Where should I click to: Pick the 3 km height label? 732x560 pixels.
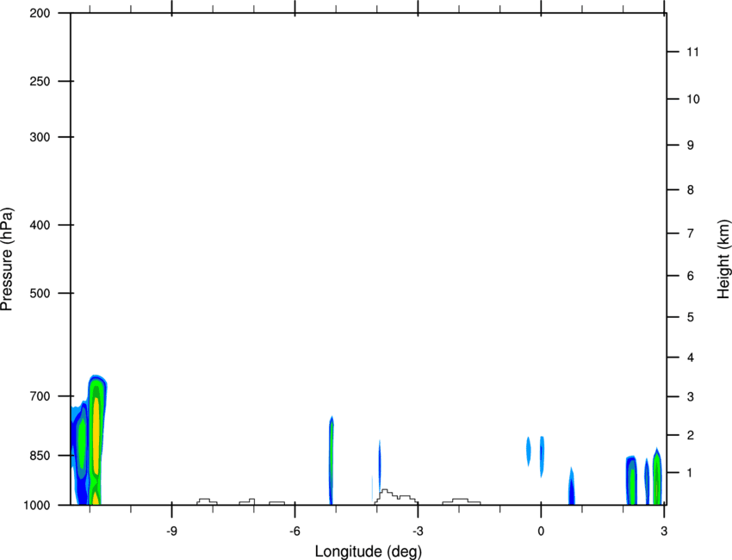click(690, 397)
